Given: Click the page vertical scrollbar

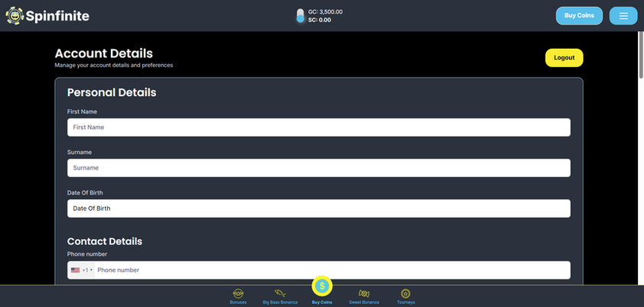Looking at the screenshot, I should [641, 54].
